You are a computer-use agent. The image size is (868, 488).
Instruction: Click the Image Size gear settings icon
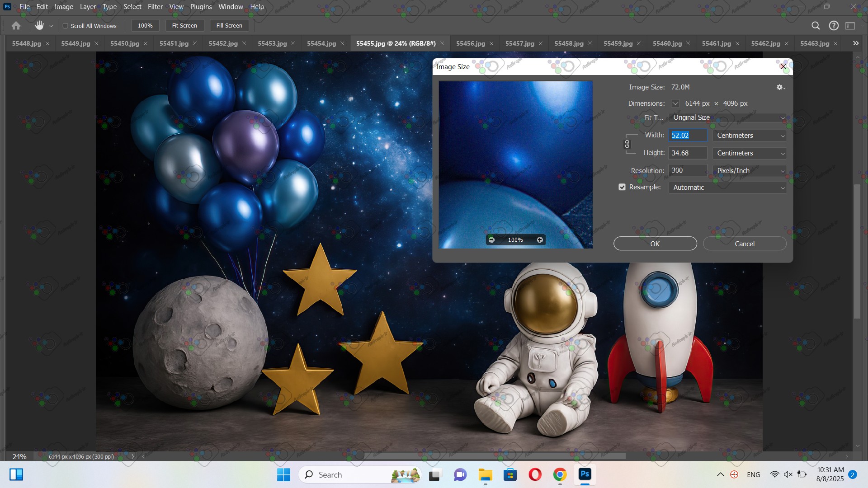pyautogui.click(x=780, y=87)
